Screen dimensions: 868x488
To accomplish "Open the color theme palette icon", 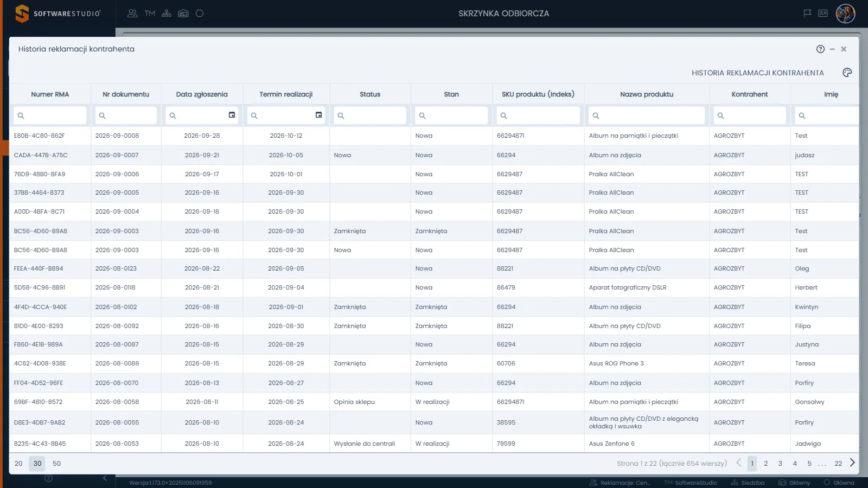I will tap(847, 73).
